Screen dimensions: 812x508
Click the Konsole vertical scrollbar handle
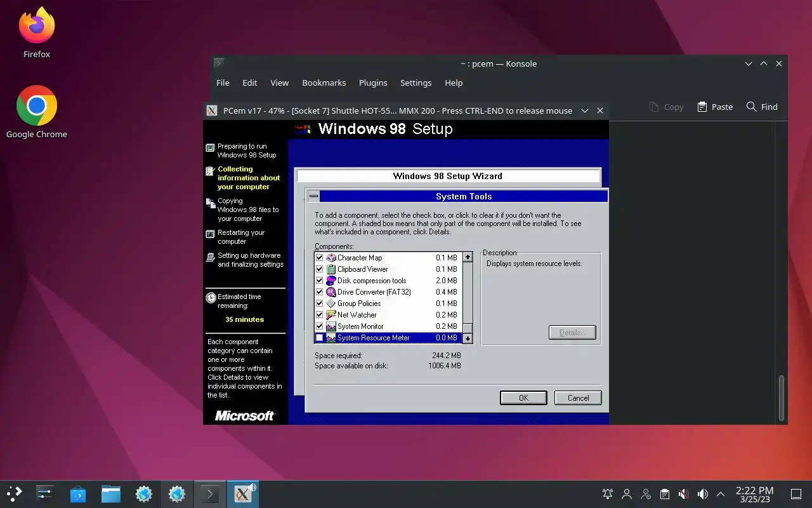point(782,398)
